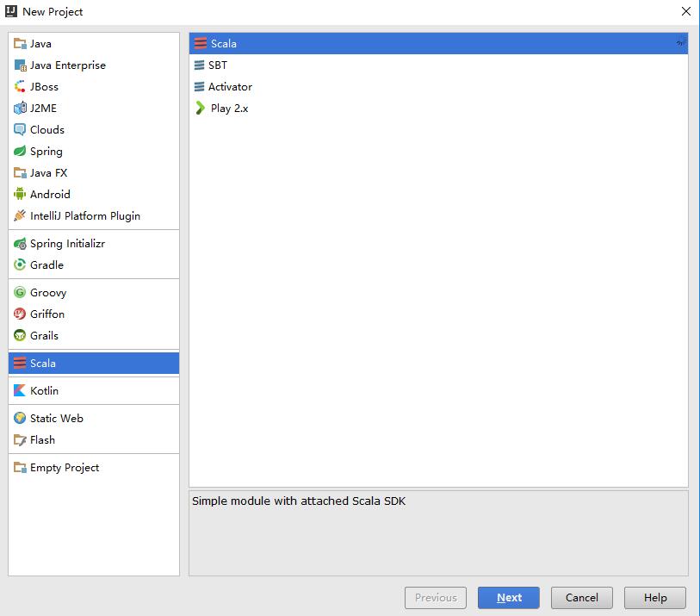The height and width of the screenshot is (616, 700).
Task: Close the New Project dialog window
Action: [x=685, y=12]
